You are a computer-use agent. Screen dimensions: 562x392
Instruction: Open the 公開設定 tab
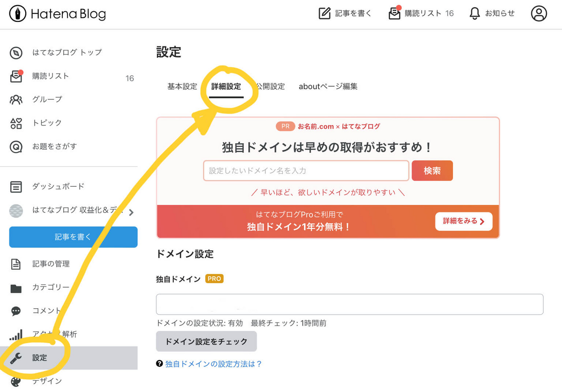coord(270,87)
